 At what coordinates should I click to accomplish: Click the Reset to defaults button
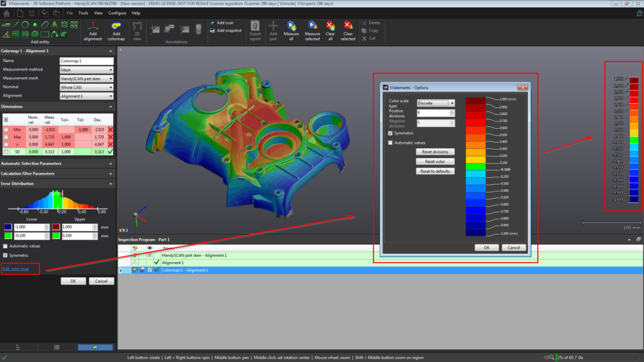coord(436,171)
